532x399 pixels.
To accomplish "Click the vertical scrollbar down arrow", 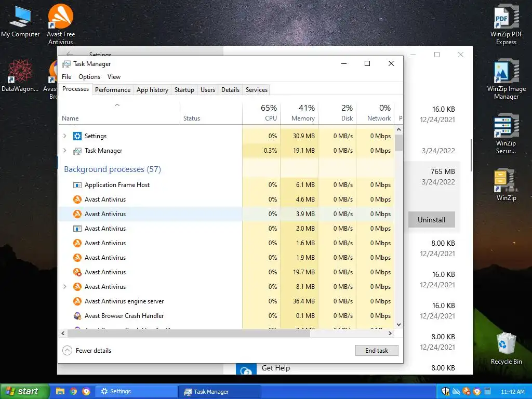I will (x=398, y=325).
